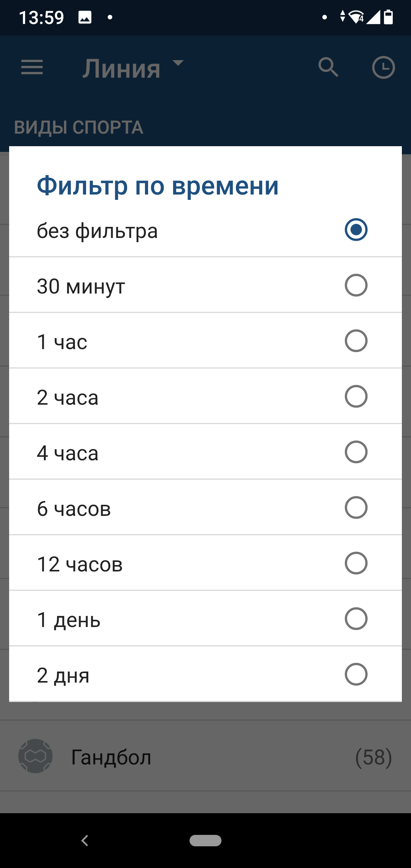This screenshot has width=411, height=868.
Task: Open the hamburger navigation menu
Action: click(x=32, y=68)
